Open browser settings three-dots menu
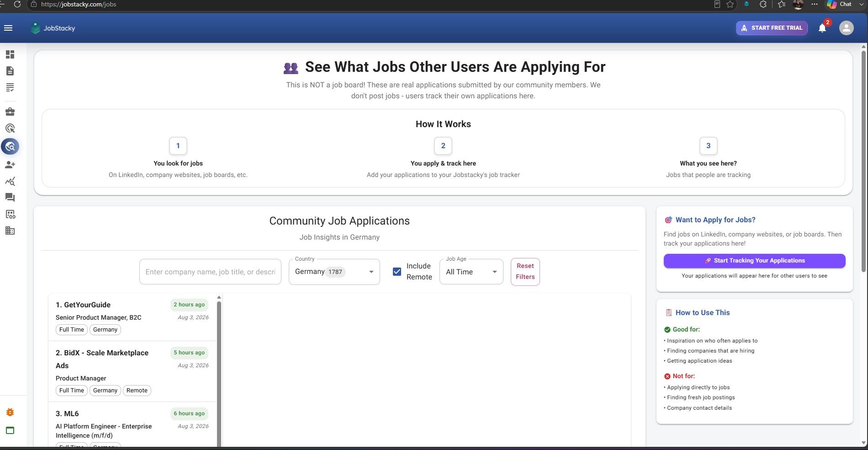Viewport: 868px width, 450px height. click(815, 4)
